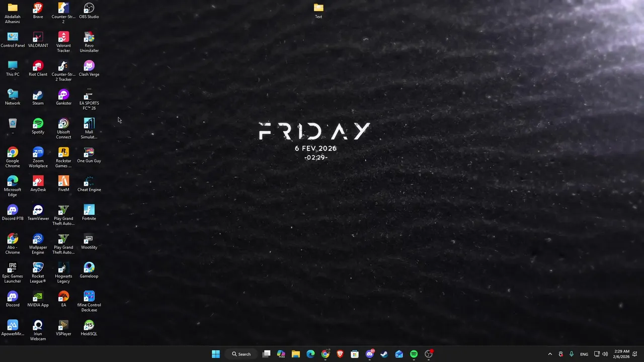Select the Counter-Strike 2 desktop icon
The image size is (644, 362).
(63, 13)
